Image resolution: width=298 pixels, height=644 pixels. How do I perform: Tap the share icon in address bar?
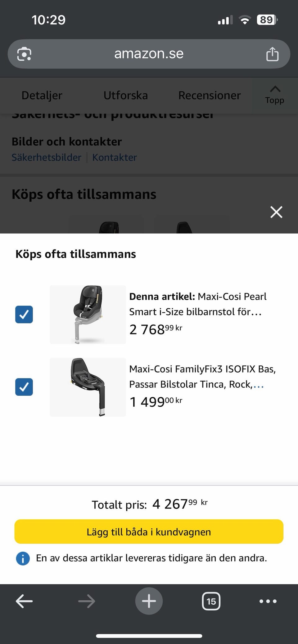(x=272, y=54)
